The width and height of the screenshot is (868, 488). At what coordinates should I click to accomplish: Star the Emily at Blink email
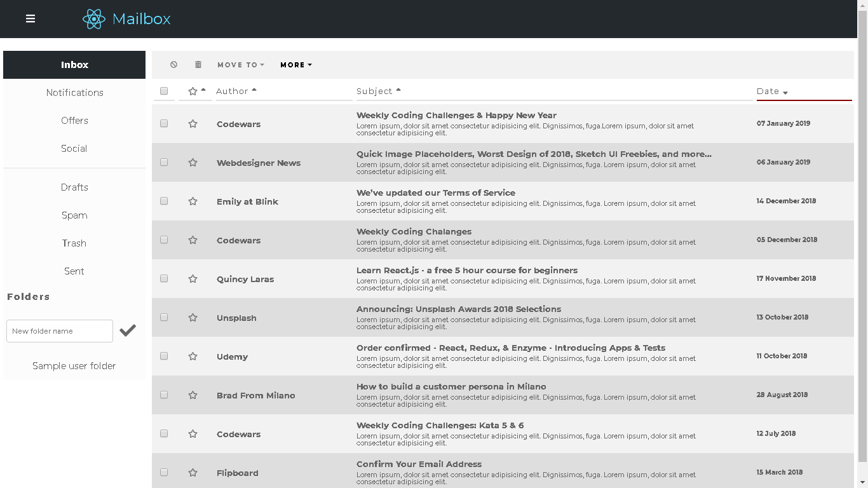click(193, 201)
